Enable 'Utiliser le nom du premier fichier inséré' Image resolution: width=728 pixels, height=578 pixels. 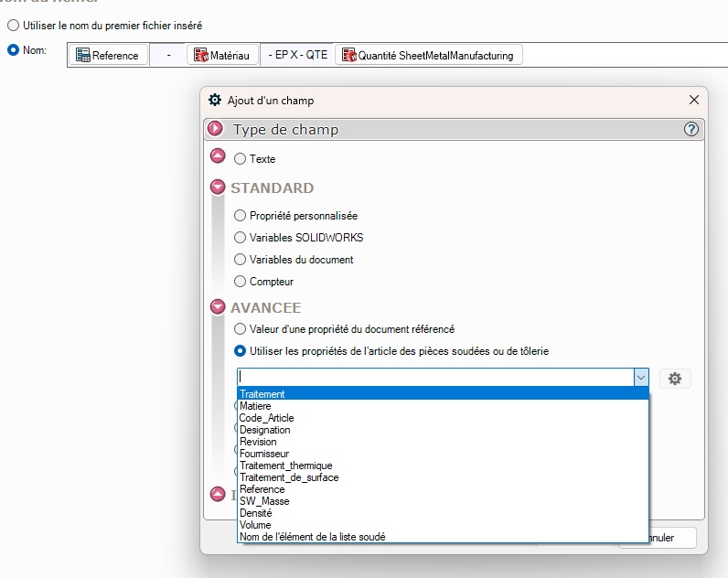tap(13, 26)
